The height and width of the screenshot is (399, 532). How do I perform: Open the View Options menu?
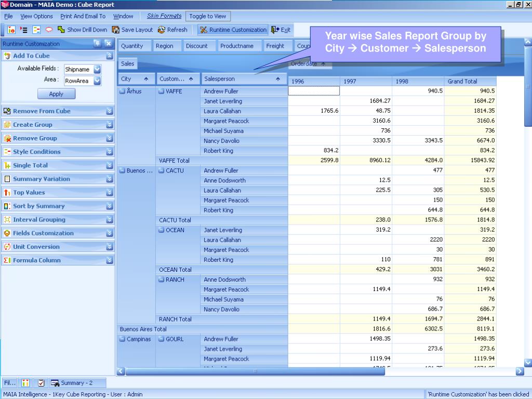pyautogui.click(x=36, y=16)
